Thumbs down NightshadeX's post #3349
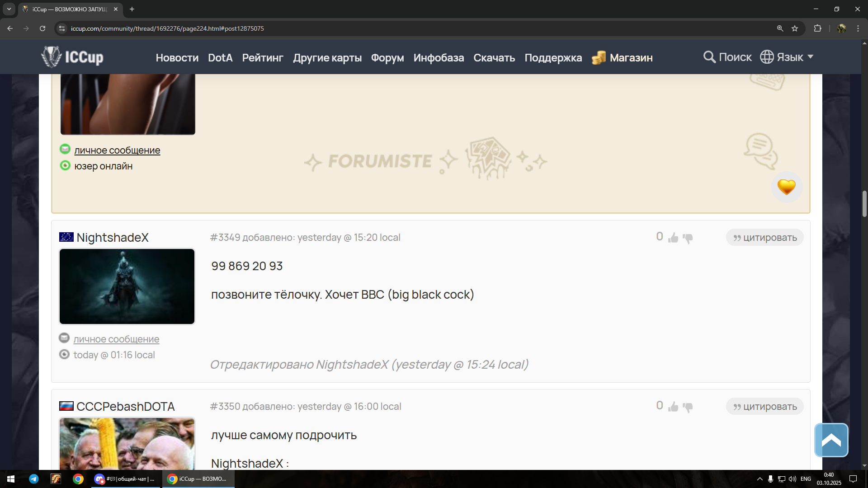This screenshot has height=488, width=868. tap(688, 238)
